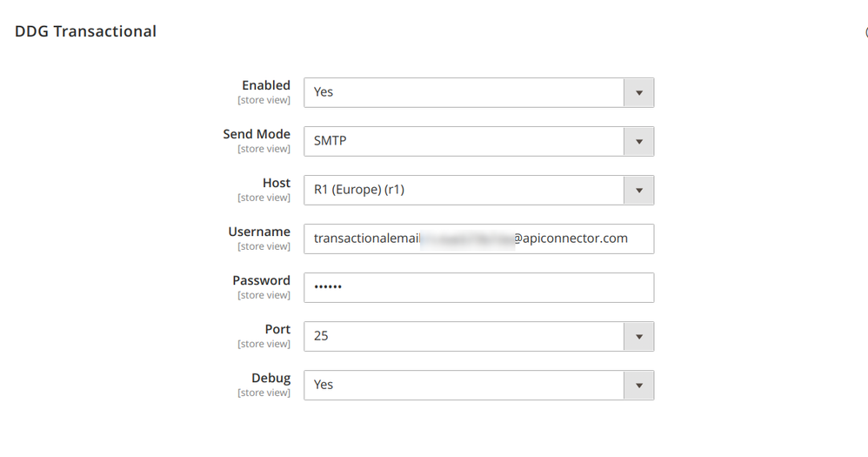Click the Enabled dropdown arrow
Image resolution: width=868 pixels, height=457 pixels.
[639, 92]
